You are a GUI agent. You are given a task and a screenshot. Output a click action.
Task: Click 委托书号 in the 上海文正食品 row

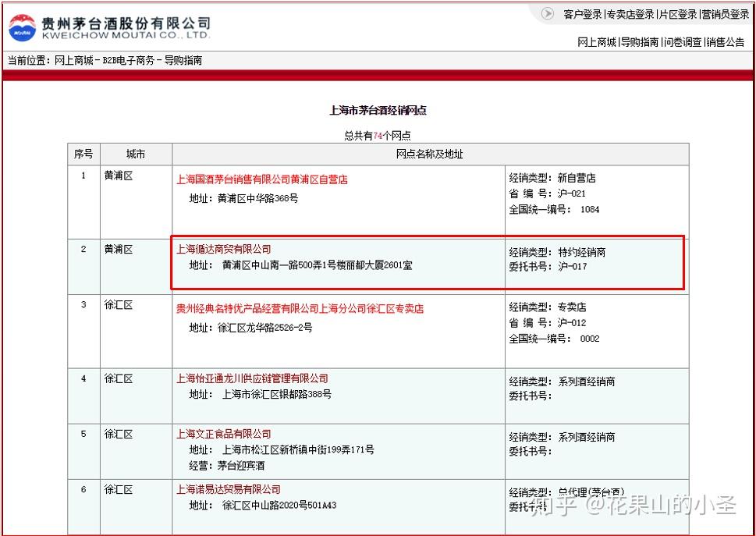pyautogui.click(x=531, y=451)
